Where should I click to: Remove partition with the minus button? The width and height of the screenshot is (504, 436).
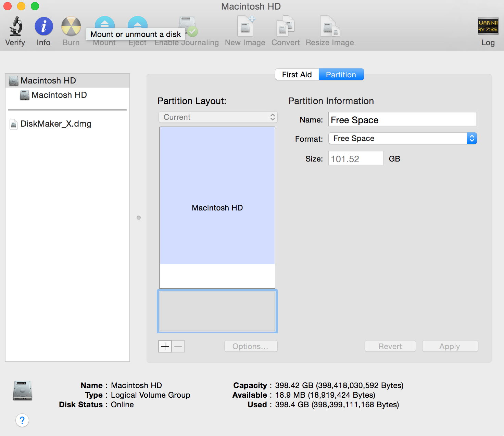point(178,346)
